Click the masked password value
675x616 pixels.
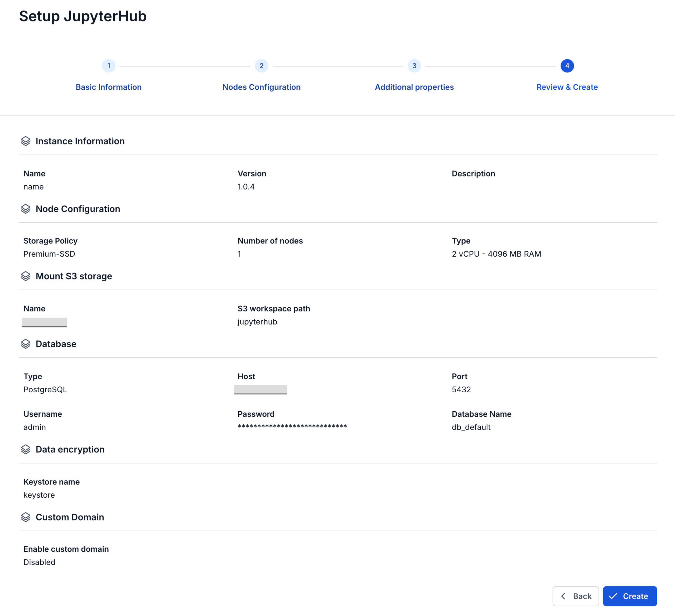point(292,426)
